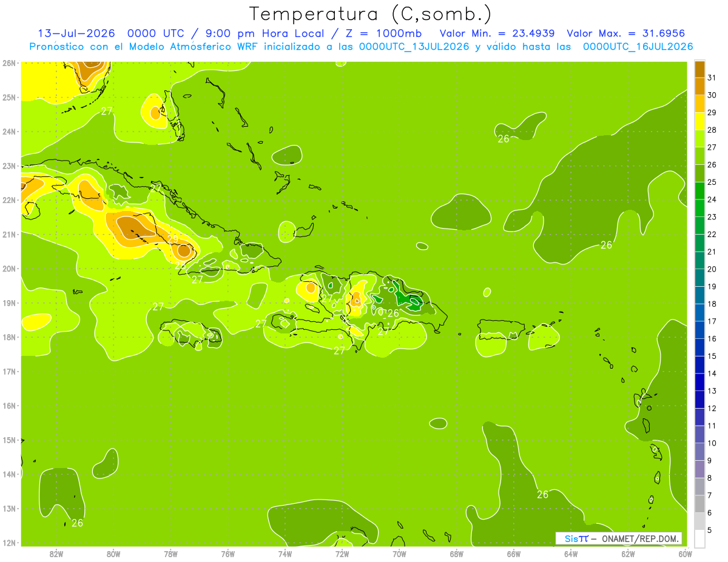This screenshot has height=562, width=728.
Task: Click the 60W longitude axis label
Action: click(x=685, y=554)
